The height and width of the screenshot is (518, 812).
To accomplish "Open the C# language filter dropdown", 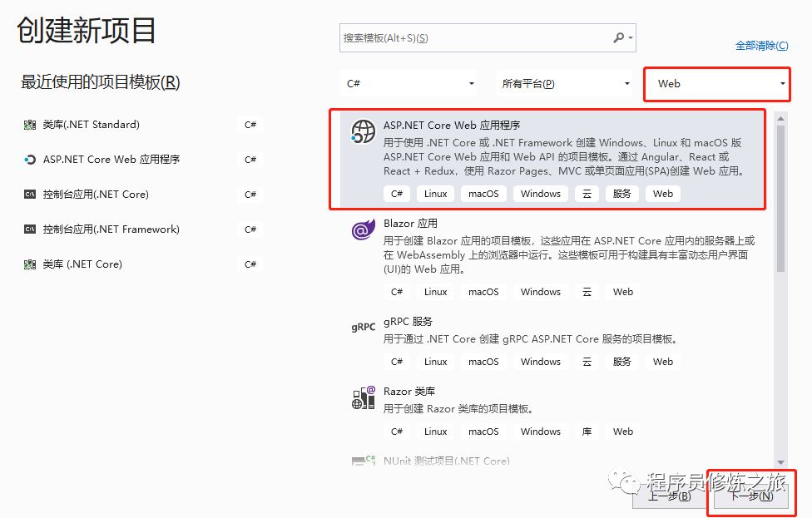I will click(410, 84).
